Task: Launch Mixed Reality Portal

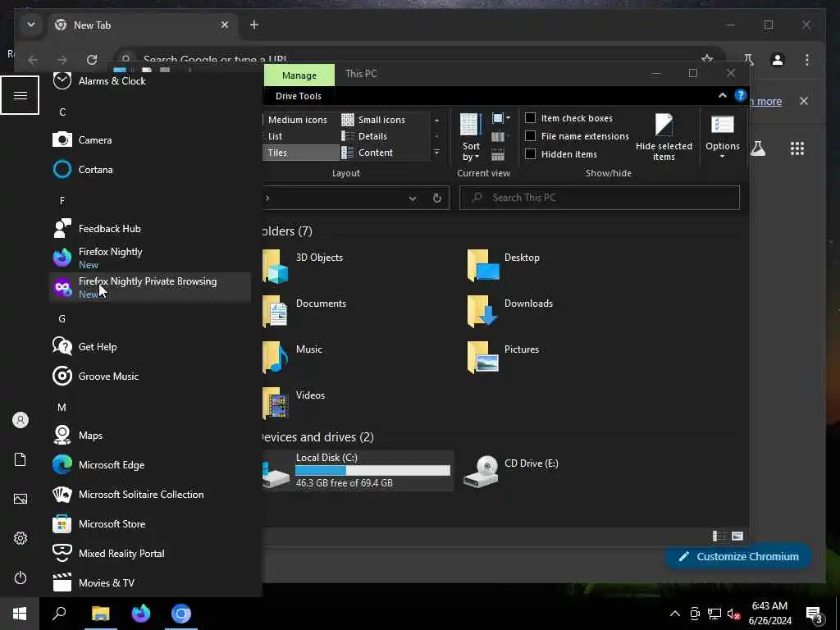Action: tap(150, 553)
